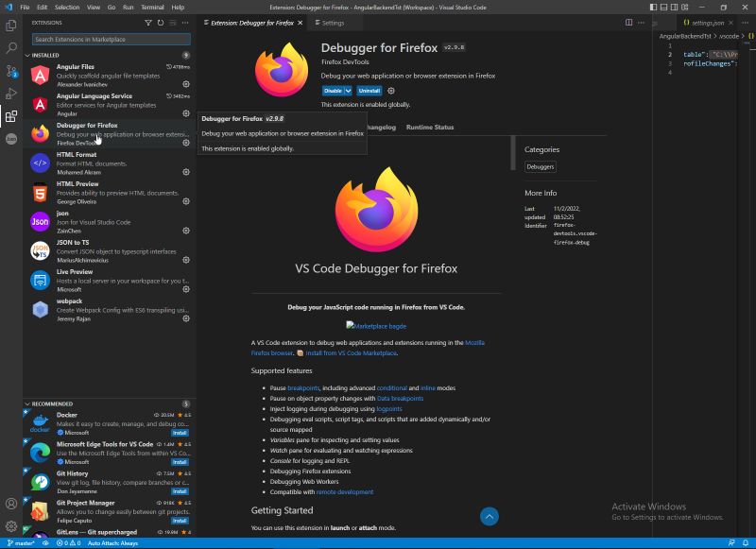Open the Search view in the Activity Bar

click(10, 48)
